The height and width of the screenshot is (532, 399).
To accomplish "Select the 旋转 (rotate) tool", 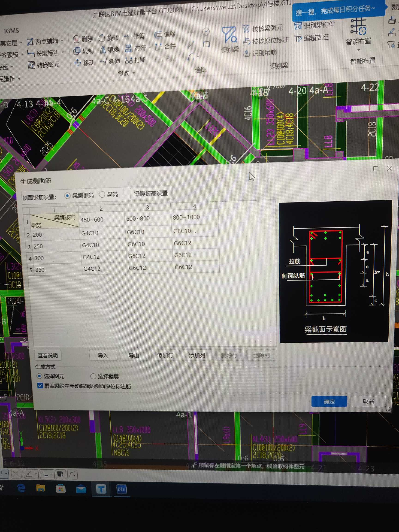I will [x=109, y=38].
